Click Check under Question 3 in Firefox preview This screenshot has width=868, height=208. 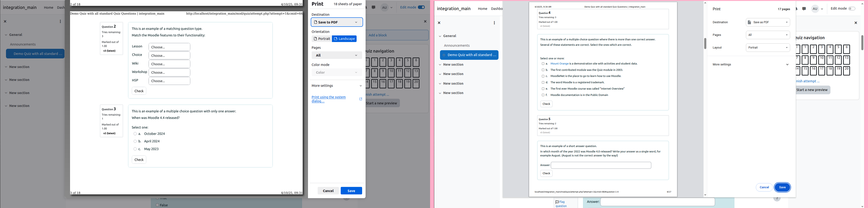(x=139, y=160)
